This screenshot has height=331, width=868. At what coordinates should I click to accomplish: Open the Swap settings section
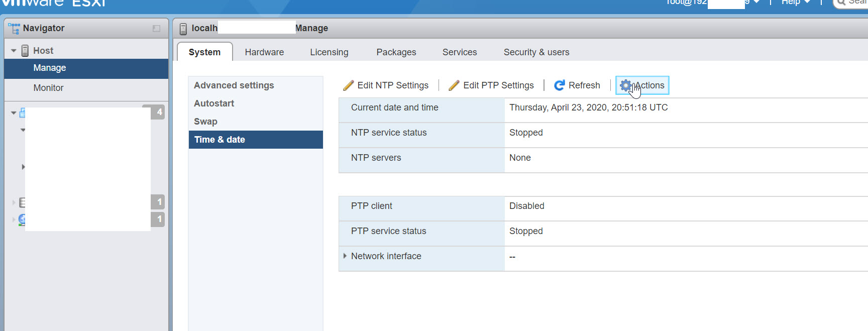click(x=205, y=122)
